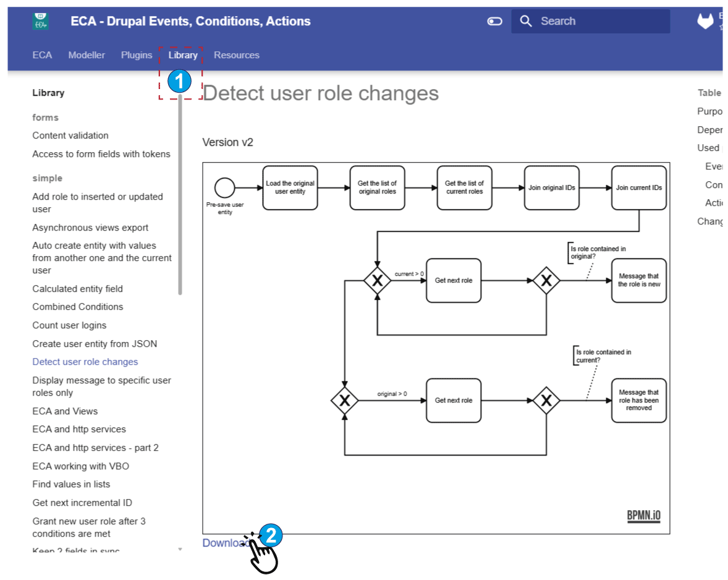Select the Library tab

coord(183,55)
